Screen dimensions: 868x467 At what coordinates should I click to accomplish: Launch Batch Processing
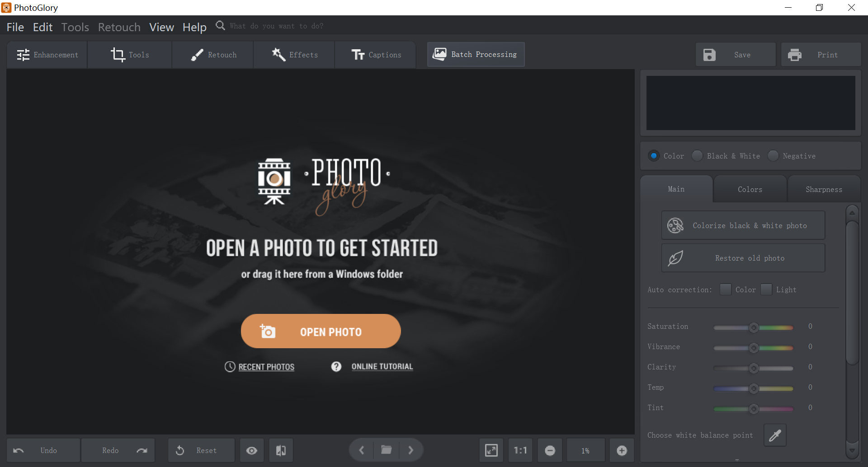pos(476,54)
